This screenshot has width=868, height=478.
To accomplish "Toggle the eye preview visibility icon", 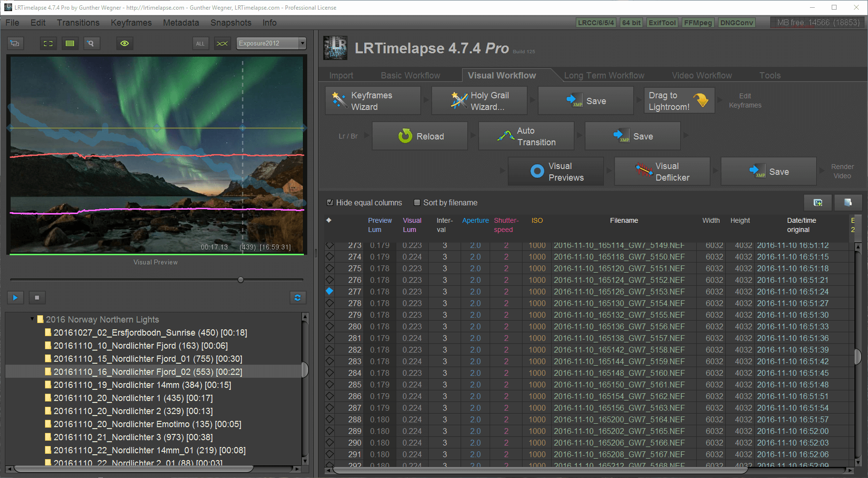I will [124, 43].
